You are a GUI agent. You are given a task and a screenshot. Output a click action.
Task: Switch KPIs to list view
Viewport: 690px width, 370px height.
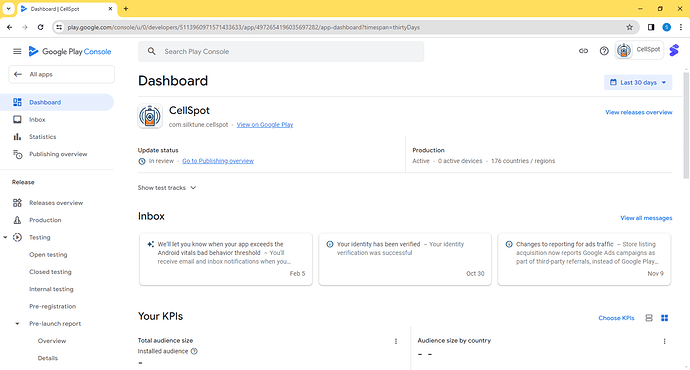pos(649,318)
